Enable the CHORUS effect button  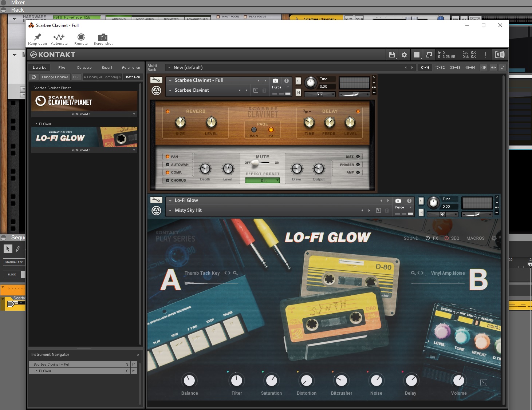tap(178, 180)
